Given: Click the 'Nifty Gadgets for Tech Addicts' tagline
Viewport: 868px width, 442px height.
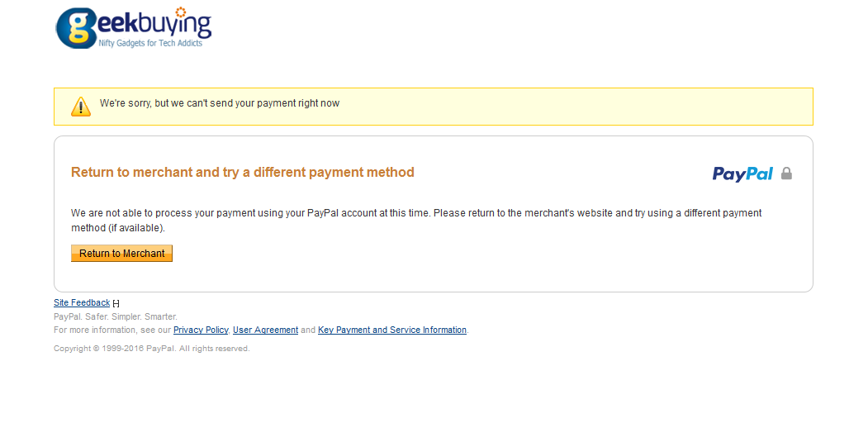Looking at the screenshot, I should coord(149,43).
